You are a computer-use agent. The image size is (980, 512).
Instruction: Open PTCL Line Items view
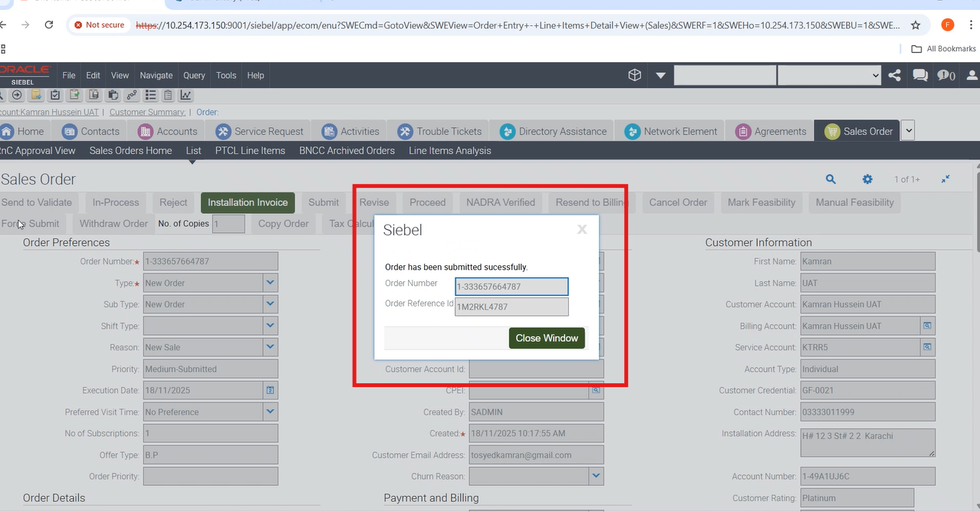point(250,151)
